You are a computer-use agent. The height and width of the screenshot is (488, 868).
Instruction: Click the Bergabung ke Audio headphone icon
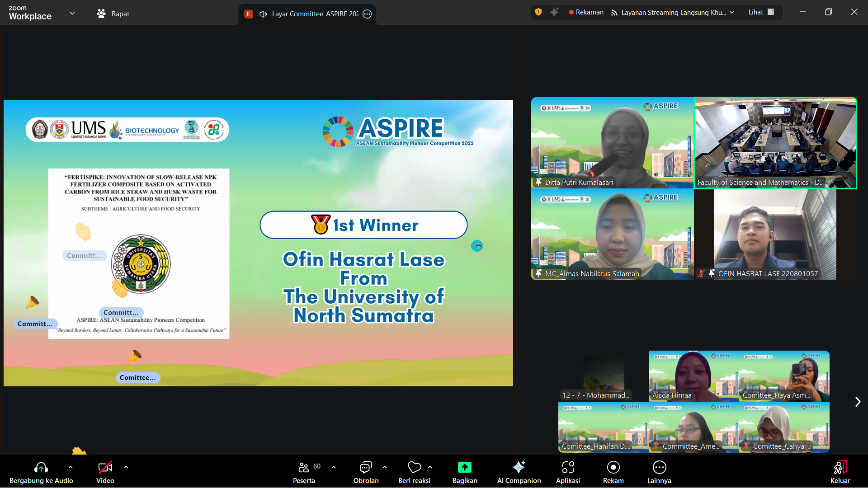[x=41, y=468]
